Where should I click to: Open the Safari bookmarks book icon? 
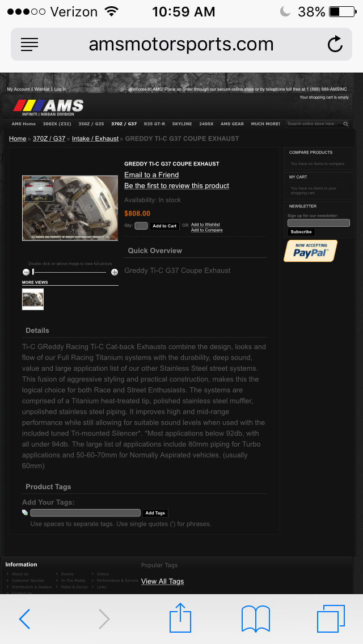tap(256, 618)
